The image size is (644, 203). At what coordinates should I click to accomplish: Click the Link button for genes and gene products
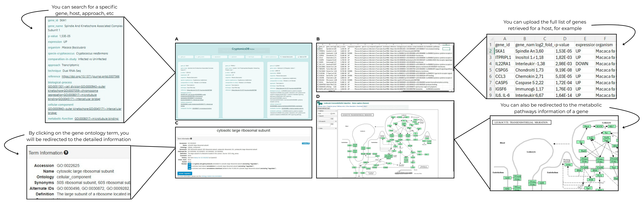[190, 164]
